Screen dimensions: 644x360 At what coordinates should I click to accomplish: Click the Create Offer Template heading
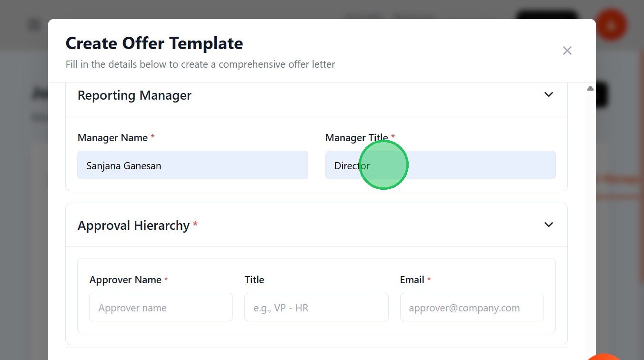click(154, 43)
